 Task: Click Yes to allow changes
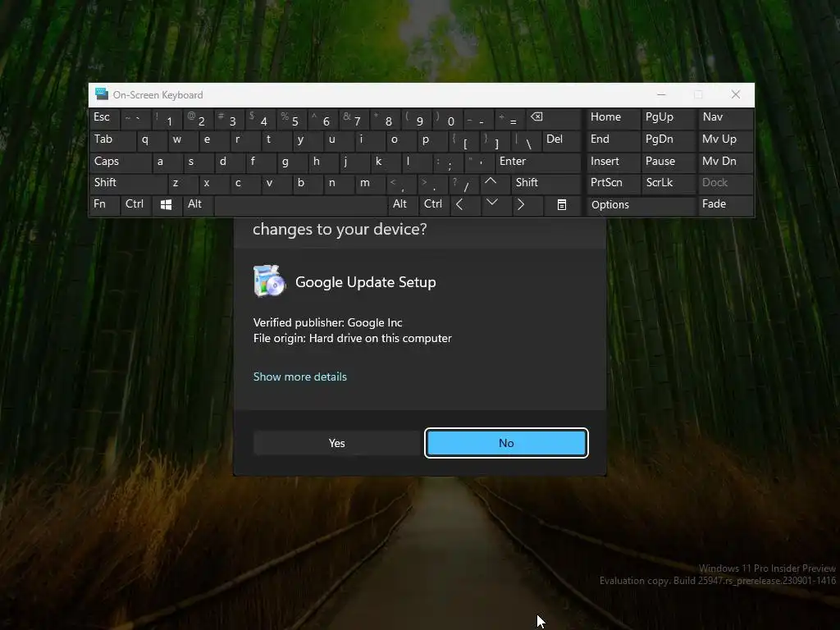[x=337, y=443]
